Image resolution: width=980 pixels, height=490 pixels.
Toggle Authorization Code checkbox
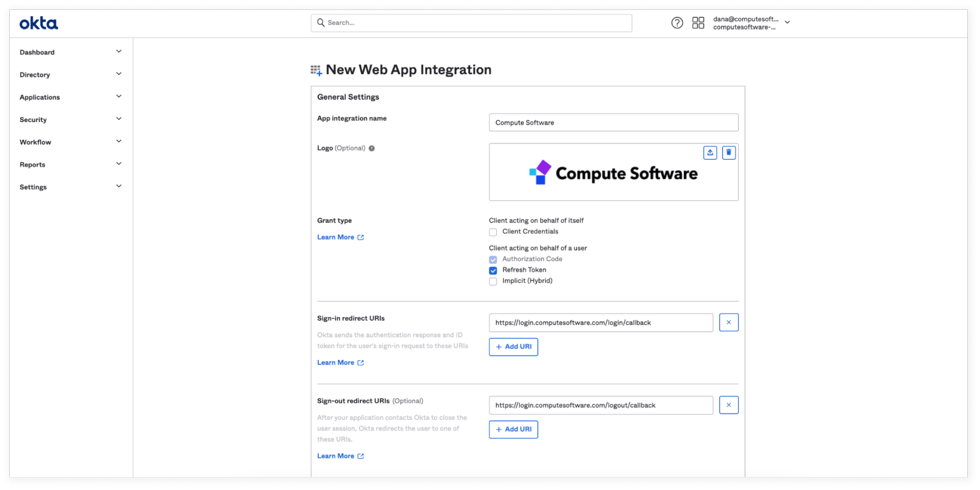coord(493,259)
